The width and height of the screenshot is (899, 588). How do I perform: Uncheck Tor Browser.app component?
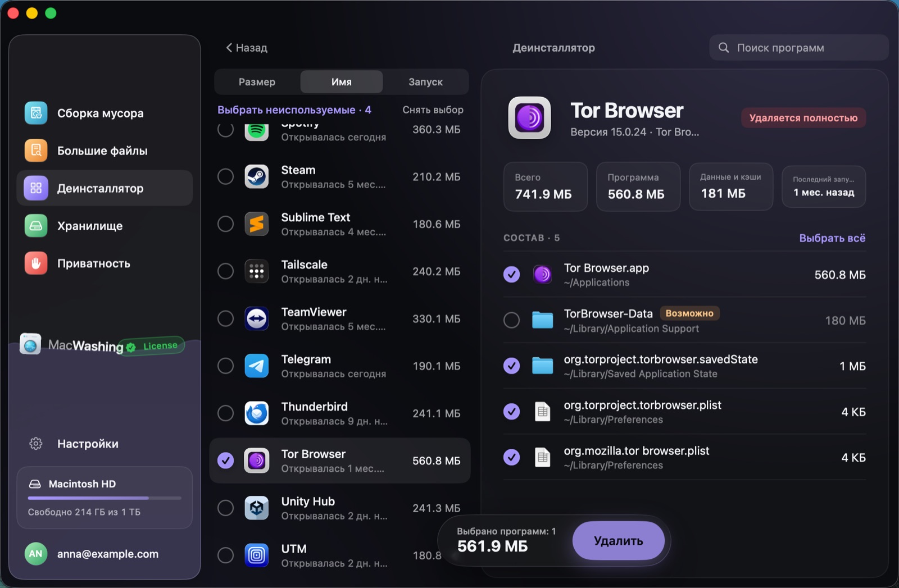512,275
